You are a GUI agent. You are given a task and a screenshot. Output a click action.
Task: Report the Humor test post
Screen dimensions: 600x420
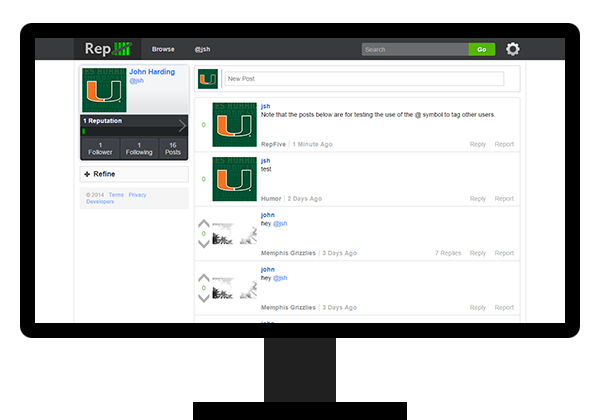[504, 199]
